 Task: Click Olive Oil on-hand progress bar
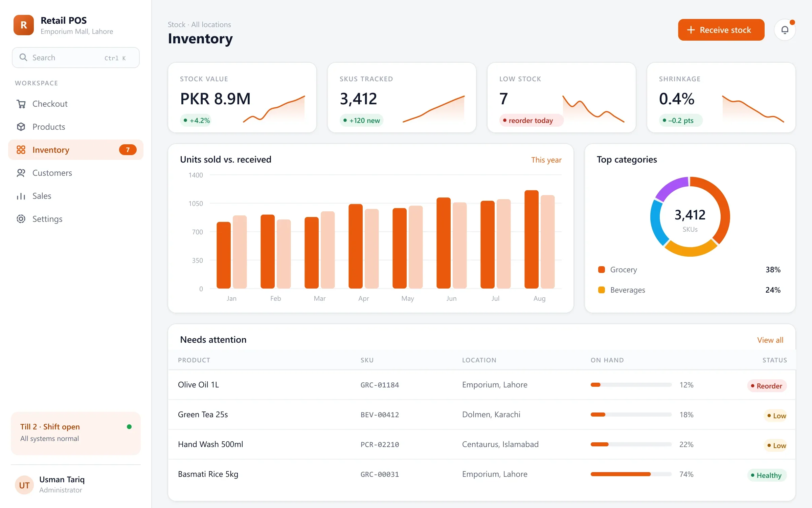631,385
